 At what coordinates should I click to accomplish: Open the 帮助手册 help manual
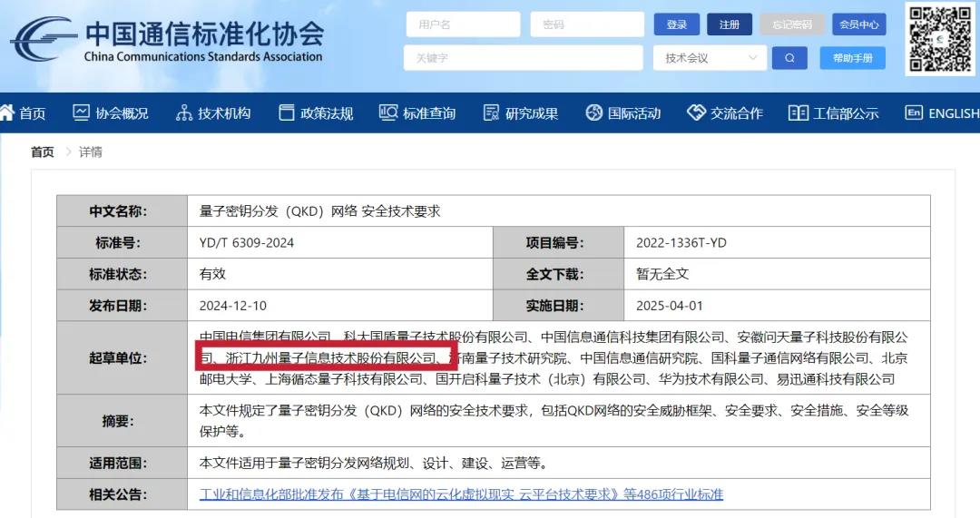(x=852, y=58)
